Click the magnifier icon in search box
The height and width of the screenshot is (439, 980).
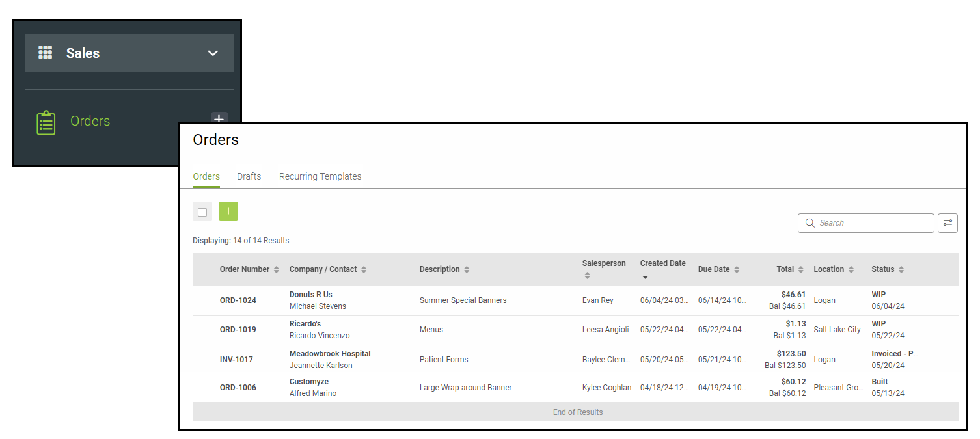[810, 223]
